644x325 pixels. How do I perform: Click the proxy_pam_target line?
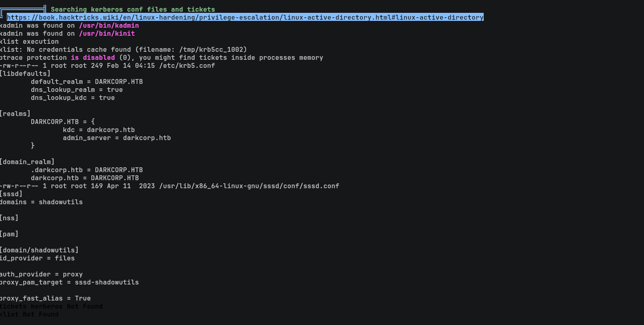(69, 282)
